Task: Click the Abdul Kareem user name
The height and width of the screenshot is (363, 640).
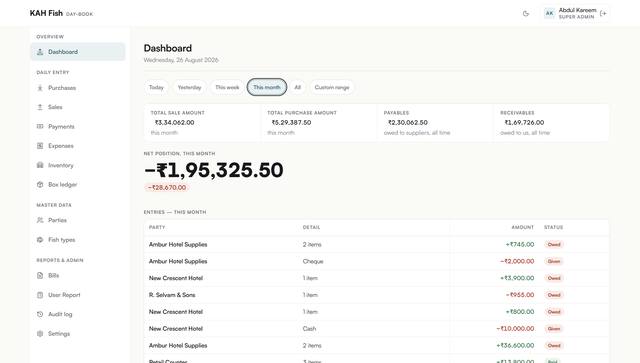Action: click(577, 10)
